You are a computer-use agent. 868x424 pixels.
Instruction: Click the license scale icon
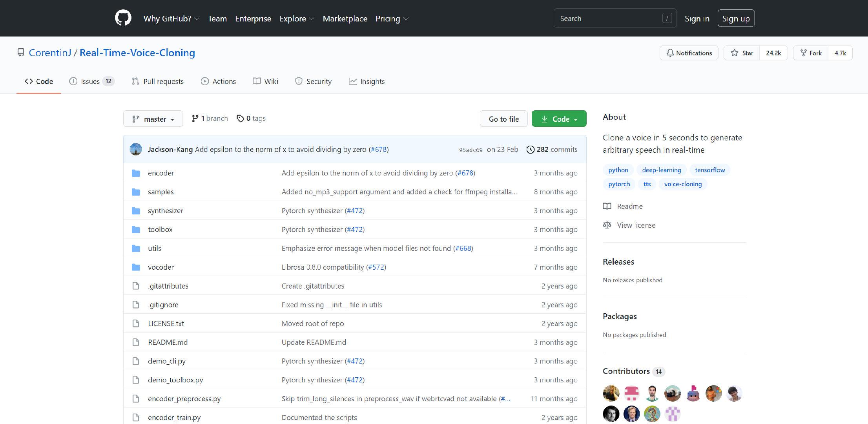(x=607, y=225)
